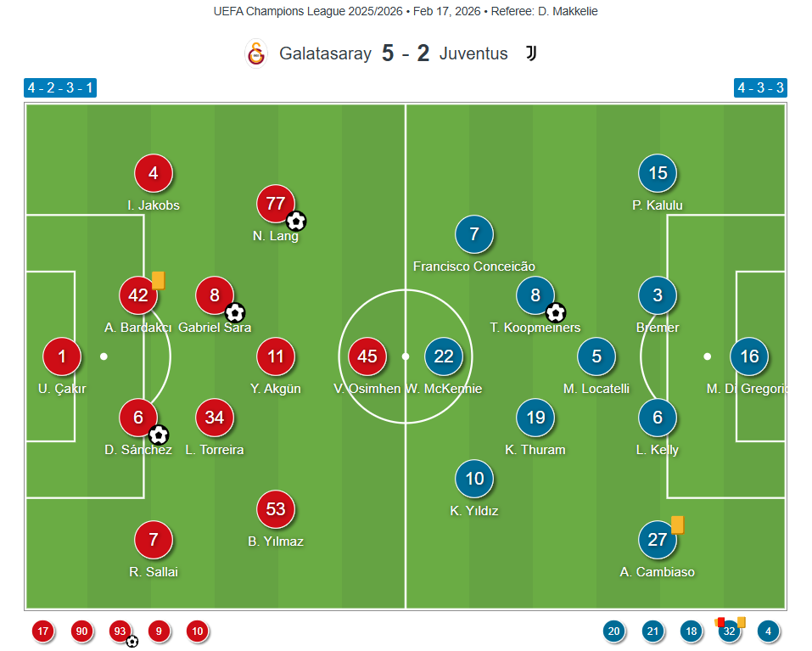Click A. Bardakcı's yellow card icon
Viewport: 812px width, 651px height.
click(x=158, y=280)
